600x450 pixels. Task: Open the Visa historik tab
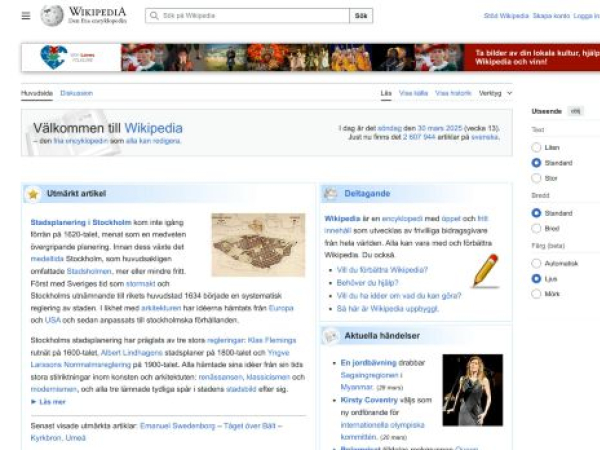453,93
